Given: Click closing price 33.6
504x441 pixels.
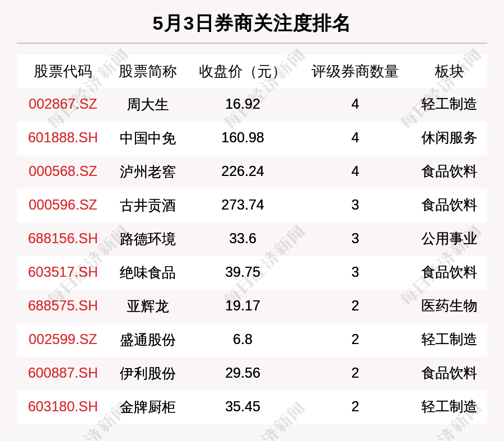Looking at the screenshot, I should click(x=242, y=239).
